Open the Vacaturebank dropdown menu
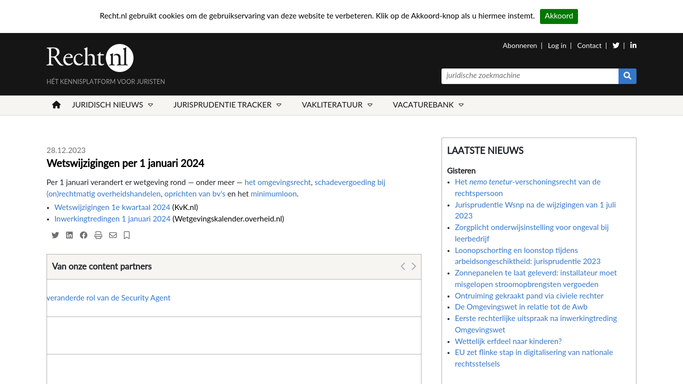 [428, 105]
